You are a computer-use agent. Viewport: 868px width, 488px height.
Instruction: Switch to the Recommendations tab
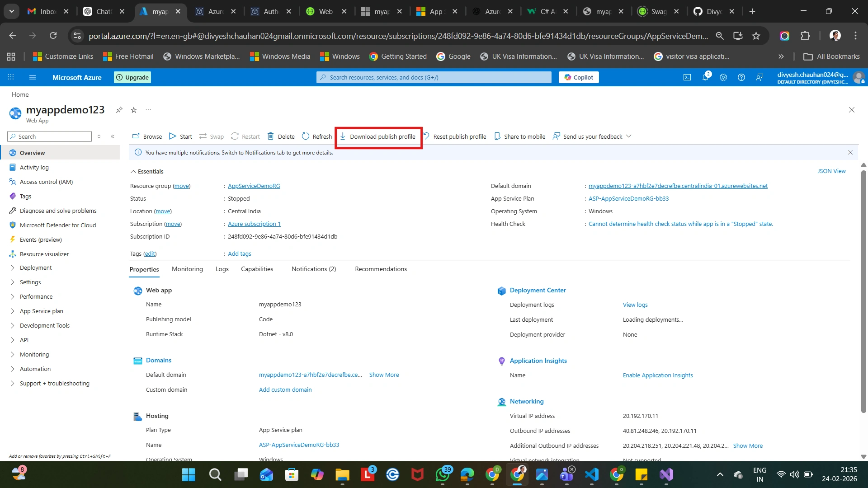point(381,269)
